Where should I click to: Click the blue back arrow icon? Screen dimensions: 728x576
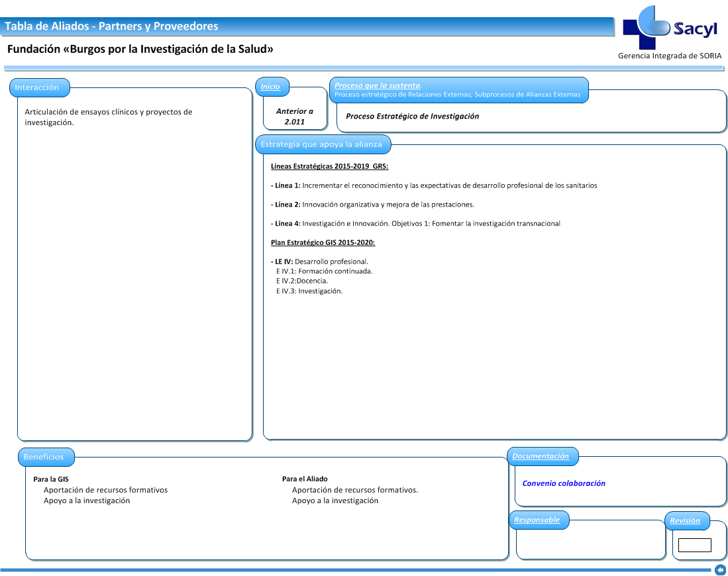click(721, 569)
